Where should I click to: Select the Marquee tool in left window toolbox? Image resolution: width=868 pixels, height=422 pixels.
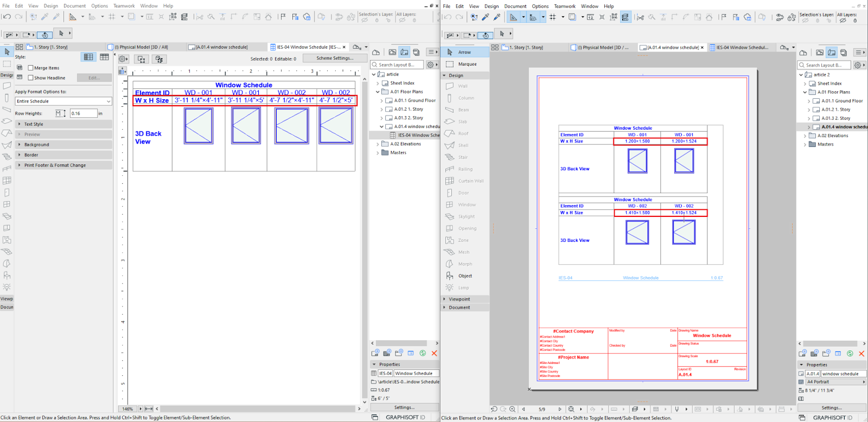[x=7, y=64]
